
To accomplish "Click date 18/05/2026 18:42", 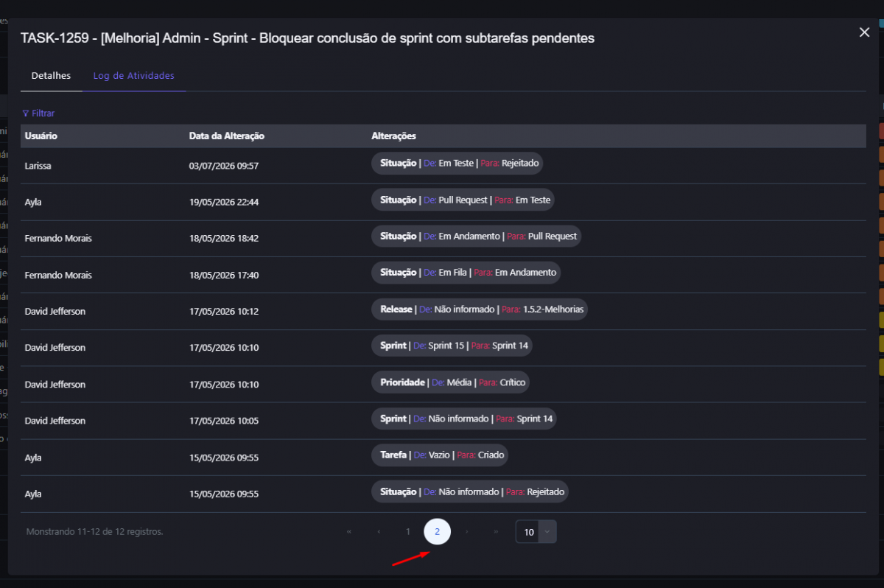I will [x=224, y=239].
